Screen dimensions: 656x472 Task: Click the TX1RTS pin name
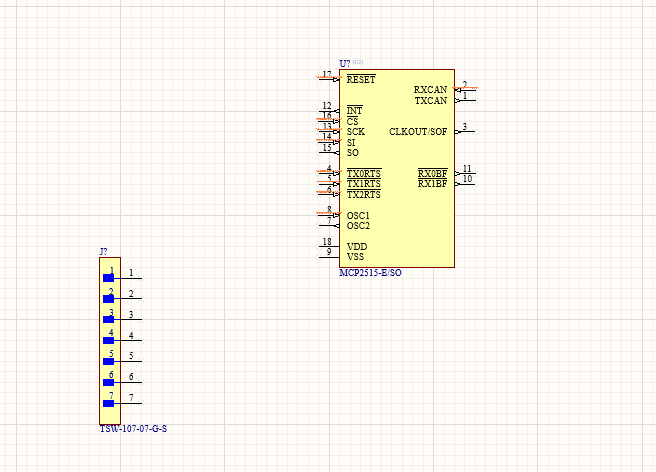[364, 184]
